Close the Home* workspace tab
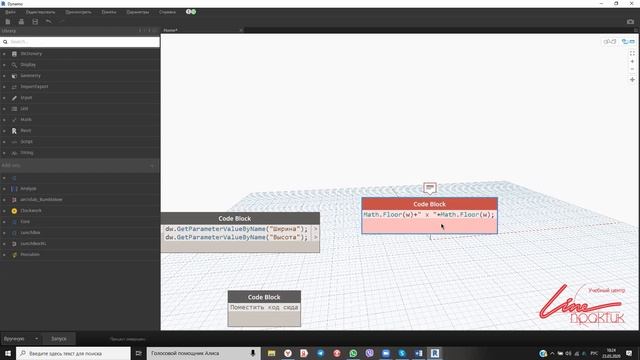640x360 pixels. pos(241,30)
